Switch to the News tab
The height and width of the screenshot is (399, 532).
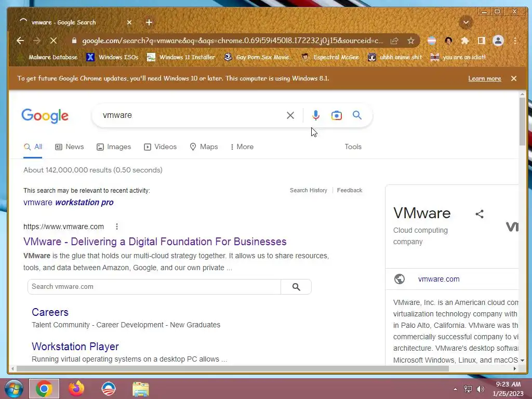point(70,147)
